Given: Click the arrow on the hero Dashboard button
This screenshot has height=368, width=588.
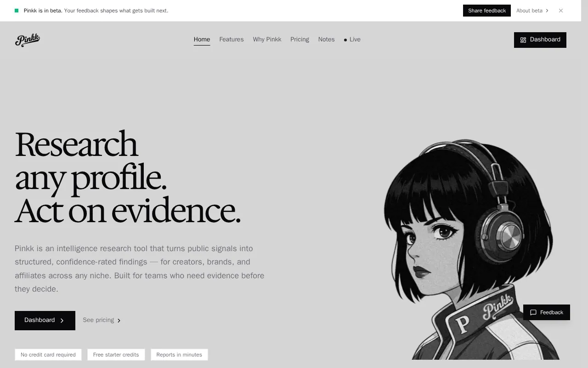Looking at the screenshot, I should (62, 321).
